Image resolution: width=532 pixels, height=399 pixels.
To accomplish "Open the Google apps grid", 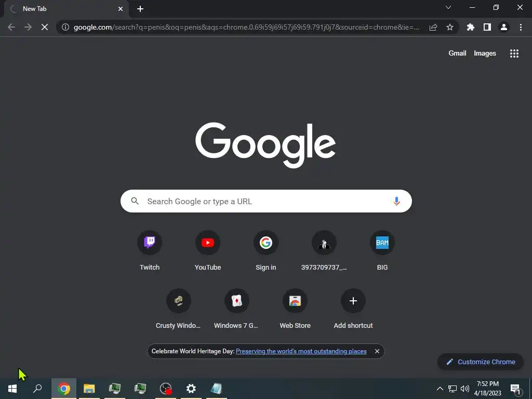I will [x=514, y=54].
